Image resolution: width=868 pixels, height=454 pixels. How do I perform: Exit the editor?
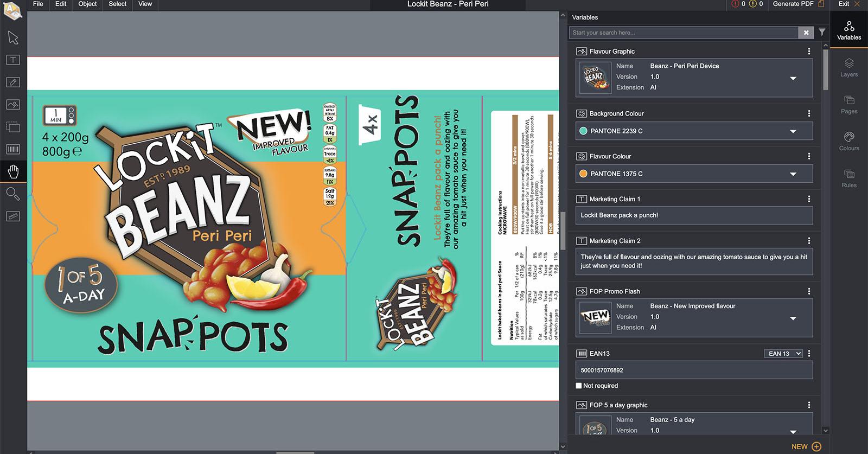pyautogui.click(x=849, y=4)
